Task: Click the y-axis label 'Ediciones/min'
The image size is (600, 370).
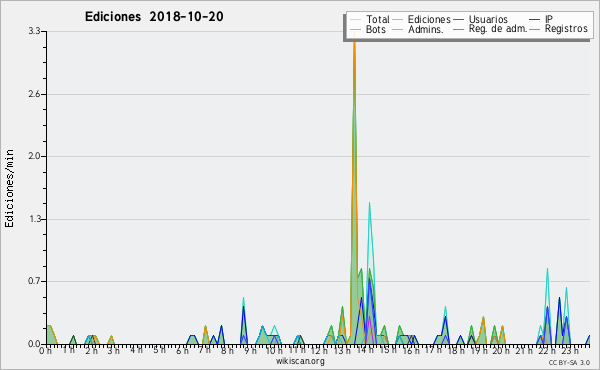Action: click(9, 188)
